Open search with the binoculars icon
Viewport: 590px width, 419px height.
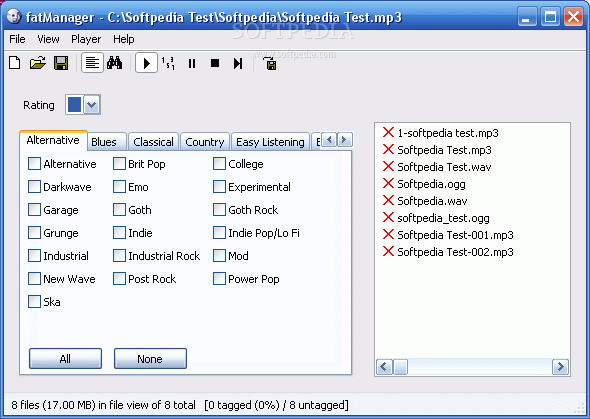(114, 63)
